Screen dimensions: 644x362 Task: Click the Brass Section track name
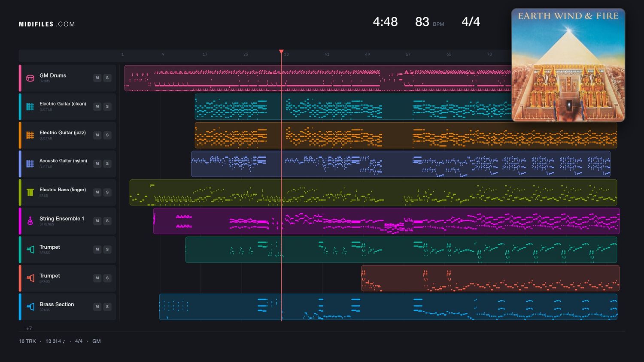57,304
